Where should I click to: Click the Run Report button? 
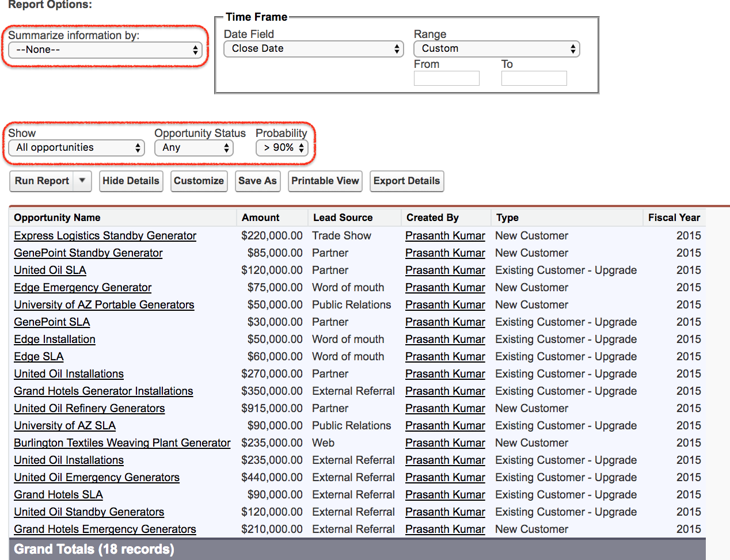42,181
